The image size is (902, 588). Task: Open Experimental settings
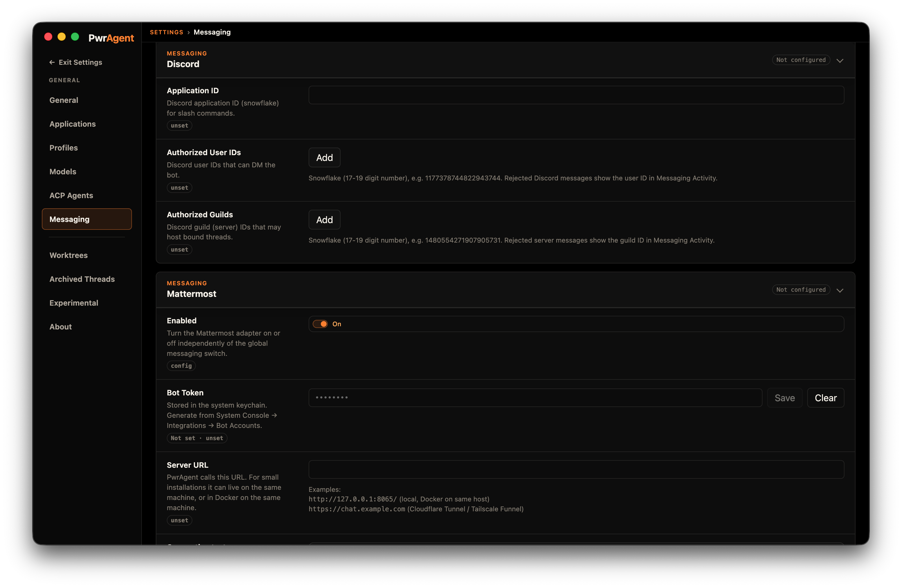(x=86, y=303)
